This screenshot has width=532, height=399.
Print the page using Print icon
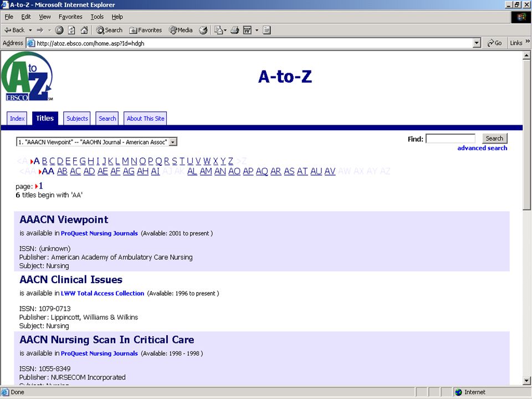[235, 30]
